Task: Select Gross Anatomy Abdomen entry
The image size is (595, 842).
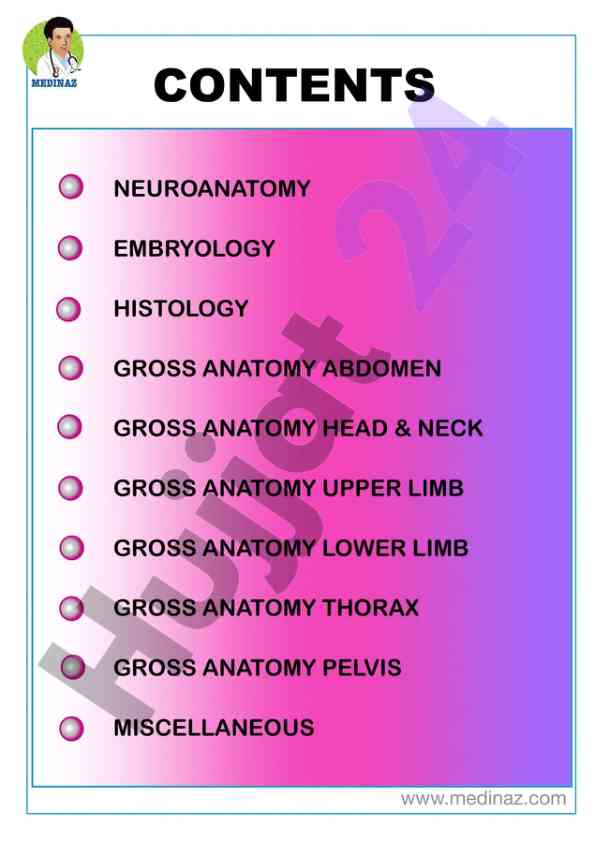Action: (x=277, y=368)
